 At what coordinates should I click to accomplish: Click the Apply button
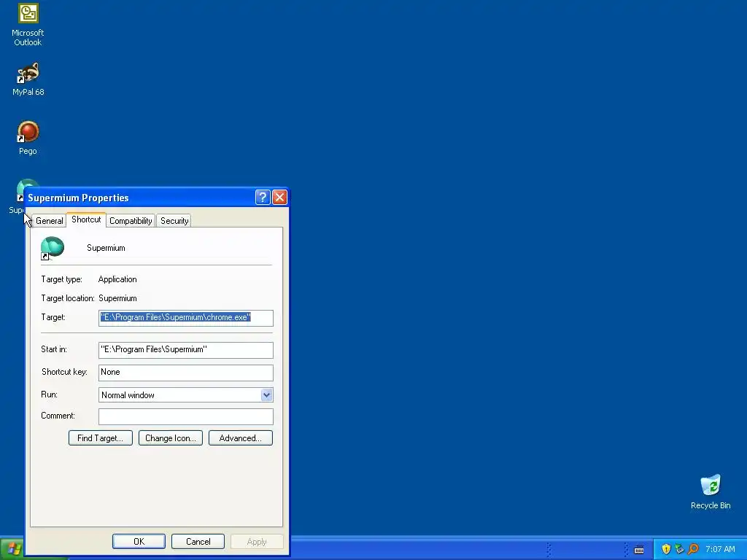point(257,542)
